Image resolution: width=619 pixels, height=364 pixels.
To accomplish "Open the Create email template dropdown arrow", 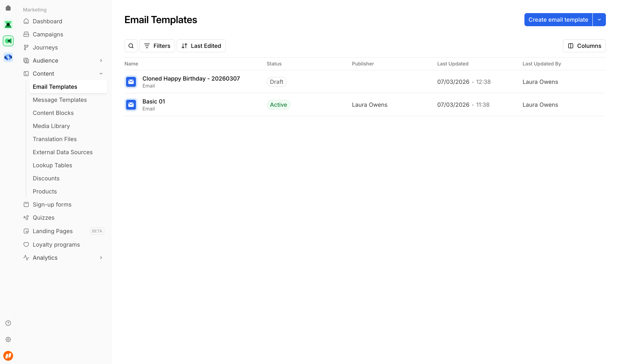I will (x=599, y=20).
